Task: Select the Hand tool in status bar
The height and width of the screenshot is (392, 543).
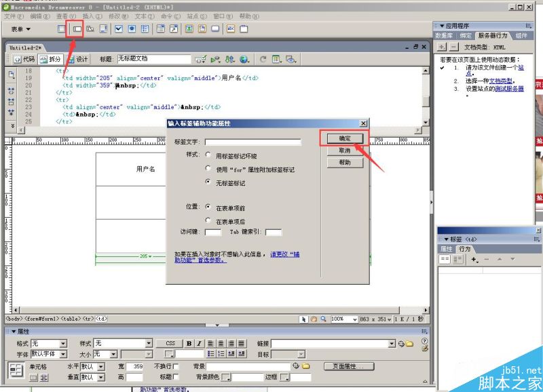Action: point(314,319)
